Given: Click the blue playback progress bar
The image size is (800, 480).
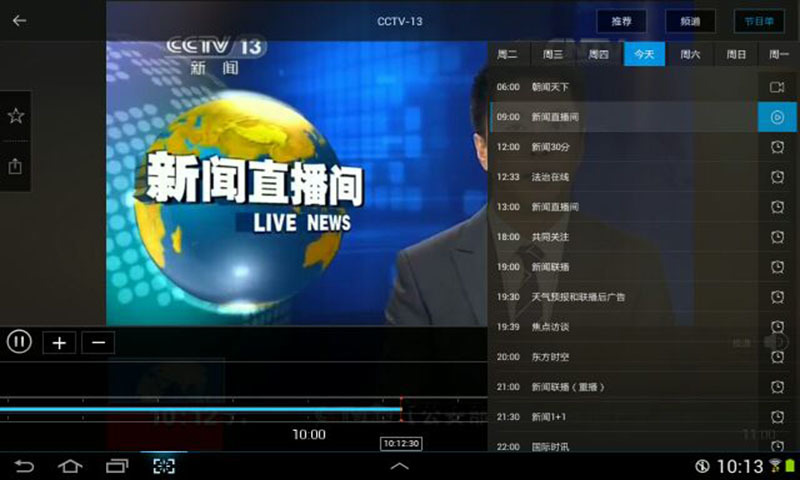Looking at the screenshot, I should (200, 409).
